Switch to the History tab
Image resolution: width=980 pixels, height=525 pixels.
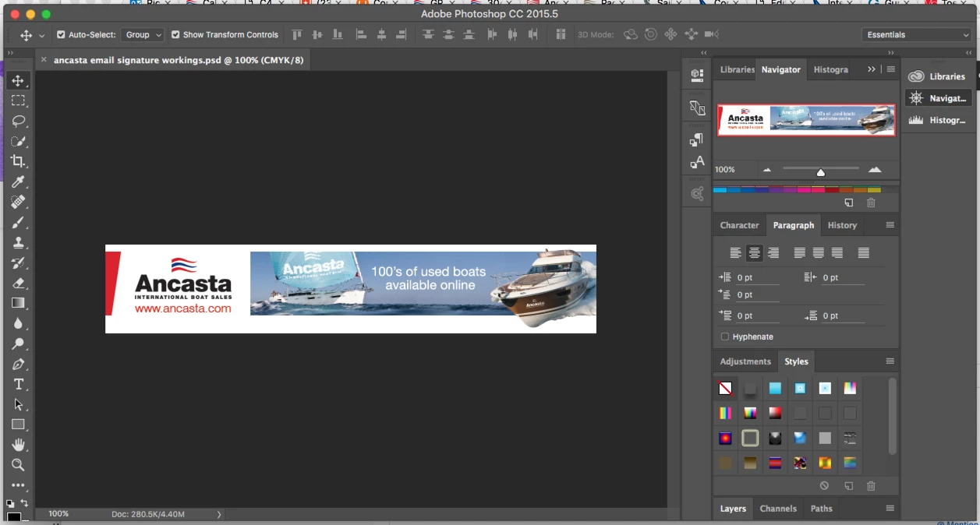842,225
